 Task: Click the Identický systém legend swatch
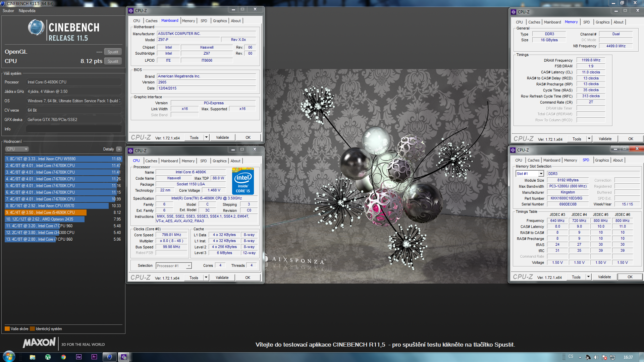[x=32, y=329]
